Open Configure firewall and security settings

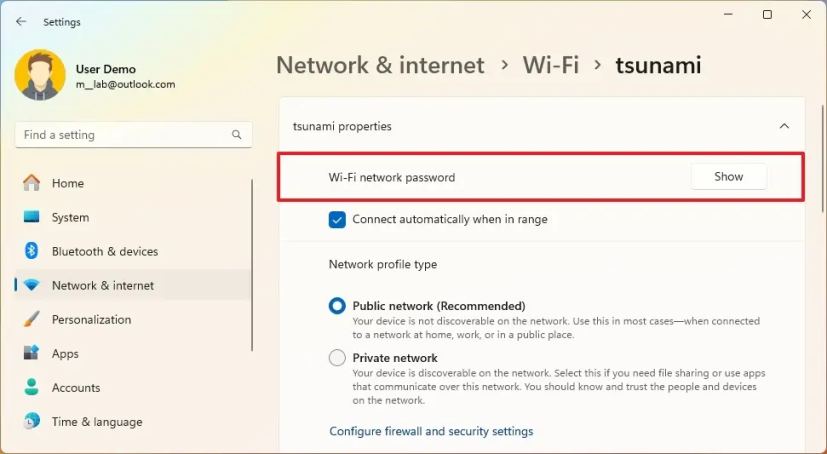tap(431, 431)
